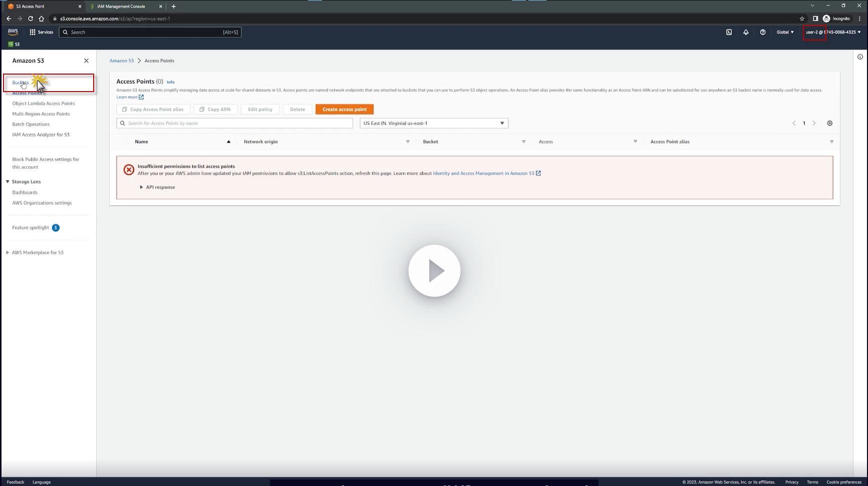868x486 pixels.
Task: Click the Edit policy button
Action: (x=260, y=109)
